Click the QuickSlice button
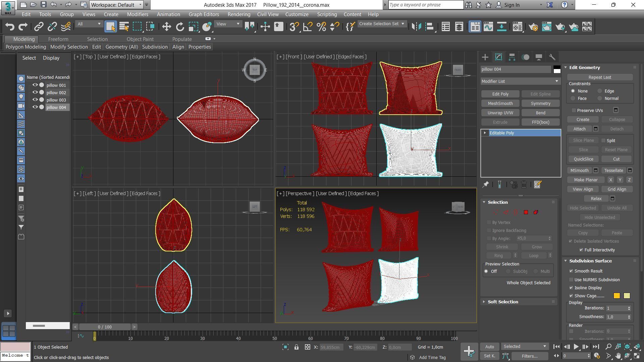The image size is (644, 362). [583, 159]
